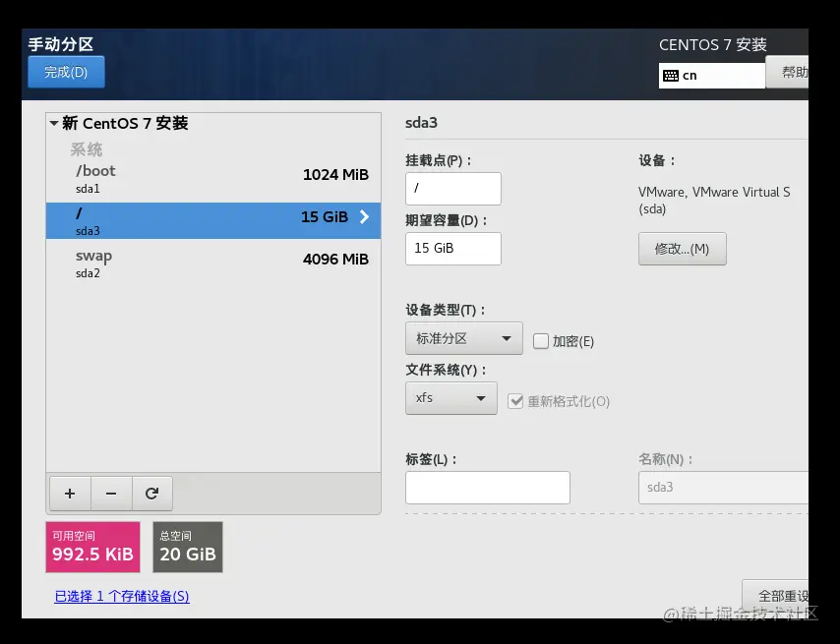Open the 文件系统 dropdown showing xfs

(x=451, y=398)
